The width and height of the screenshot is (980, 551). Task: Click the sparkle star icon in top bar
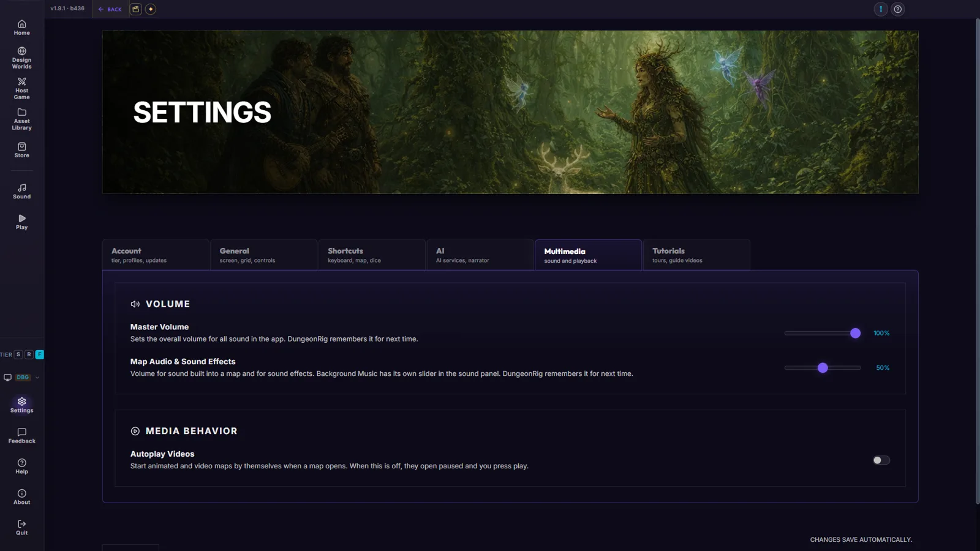[151, 9]
